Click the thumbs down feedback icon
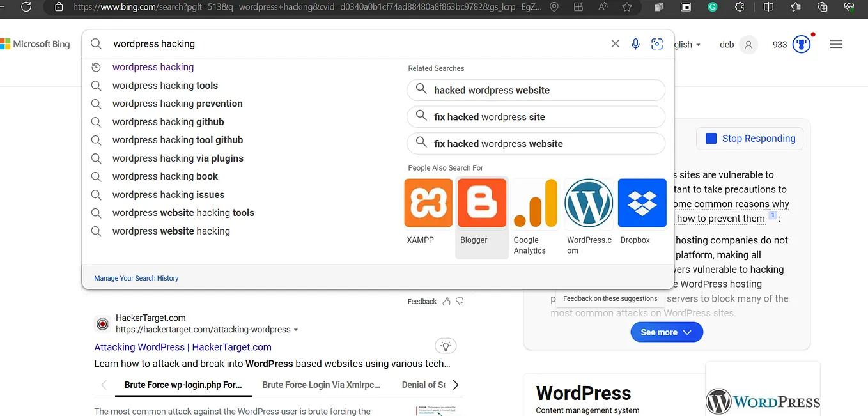The height and width of the screenshot is (416, 868). point(460,302)
